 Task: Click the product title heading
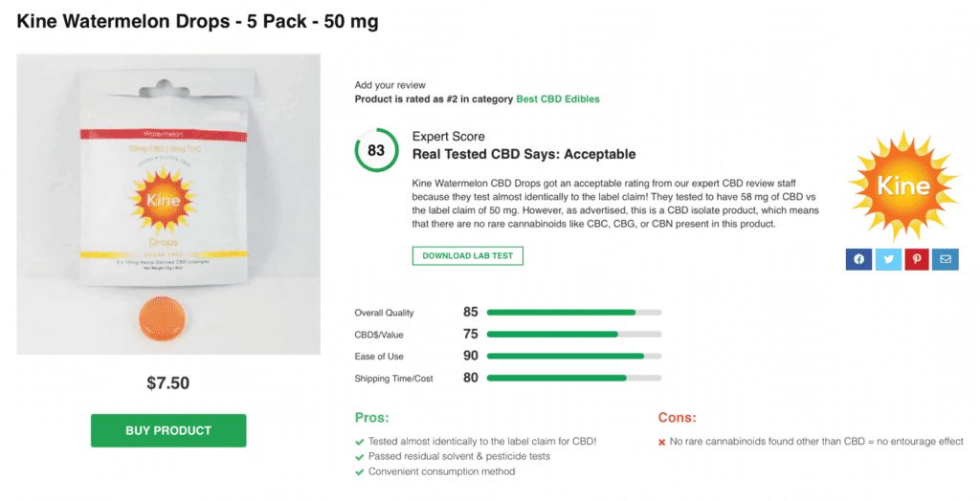pos(198,21)
